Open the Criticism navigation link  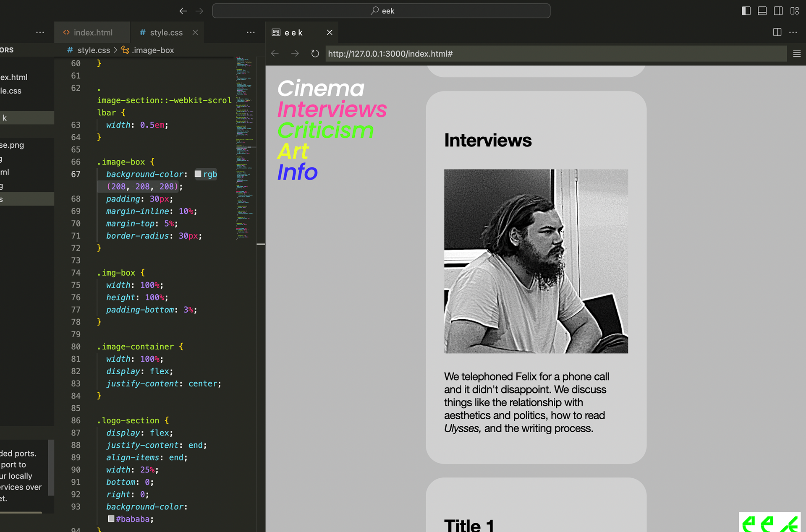pyautogui.click(x=325, y=130)
